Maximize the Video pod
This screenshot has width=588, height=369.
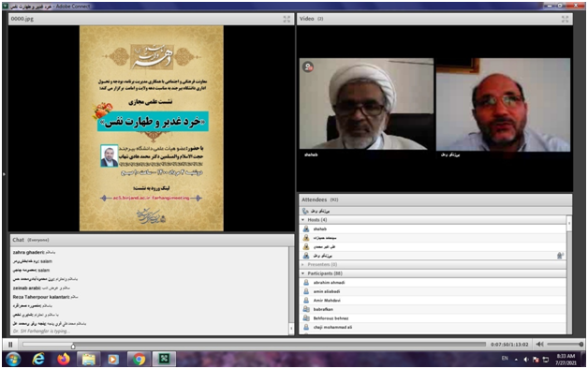point(565,19)
